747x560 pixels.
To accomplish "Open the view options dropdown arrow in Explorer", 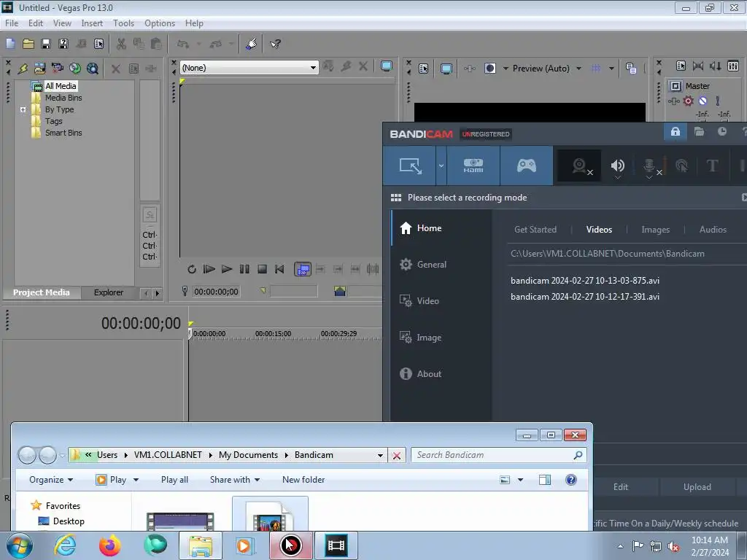I will point(520,480).
